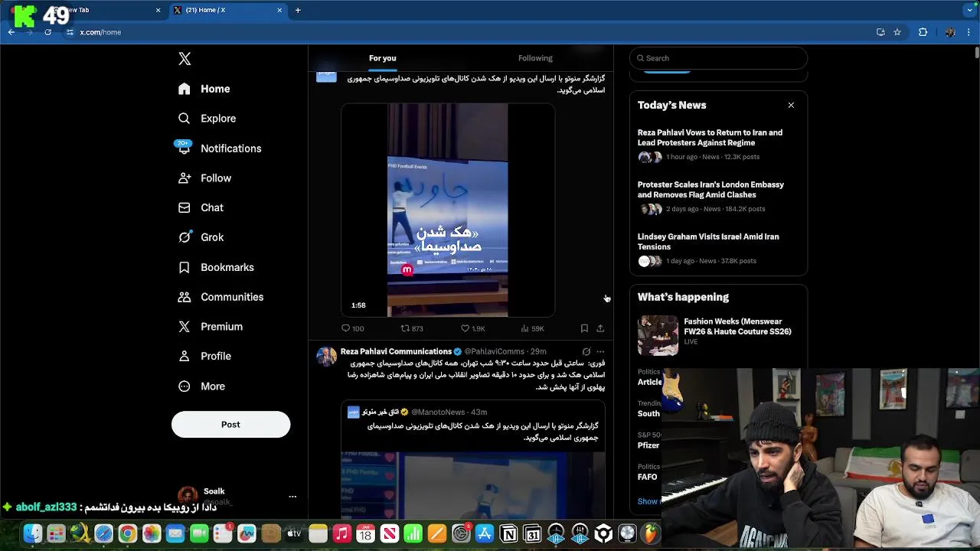Open Notifications in the sidebar
Screen dimensions: 980x551
click(x=219, y=148)
